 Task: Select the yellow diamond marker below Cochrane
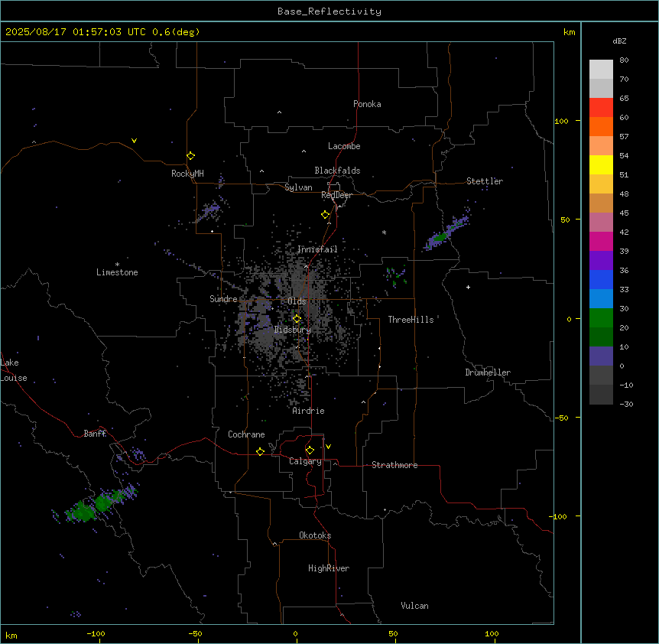(x=260, y=451)
